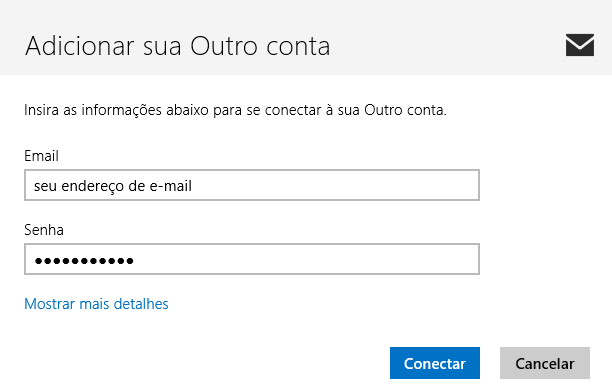
Task: Open the Mostrar mais detalhes link
Action: (96, 304)
